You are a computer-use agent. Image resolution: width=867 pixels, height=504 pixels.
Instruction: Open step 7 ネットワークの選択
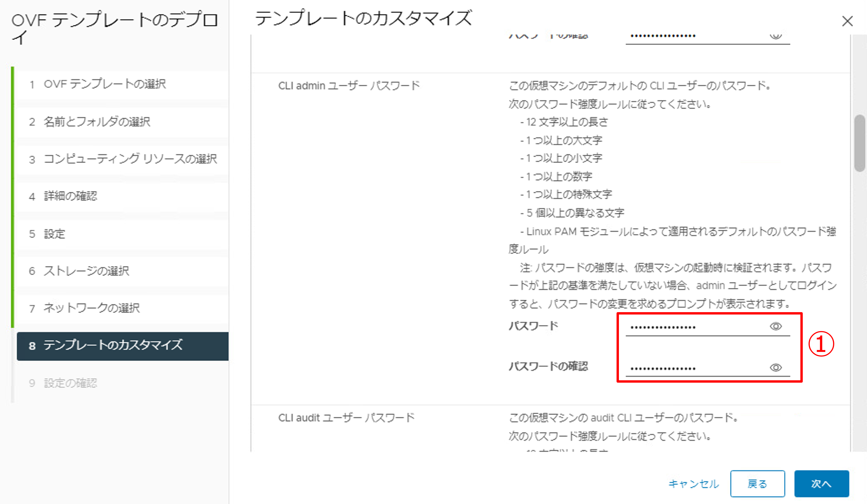[92, 308]
